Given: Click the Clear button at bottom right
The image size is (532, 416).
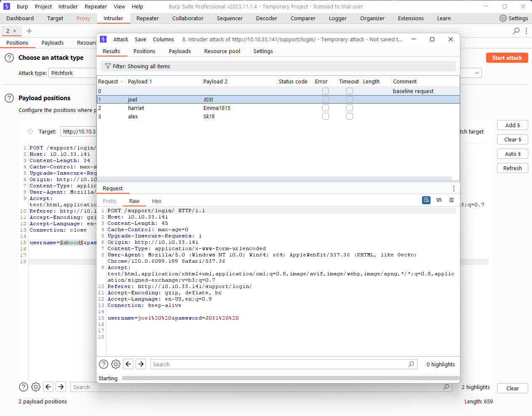Looking at the screenshot, I should (x=513, y=388).
